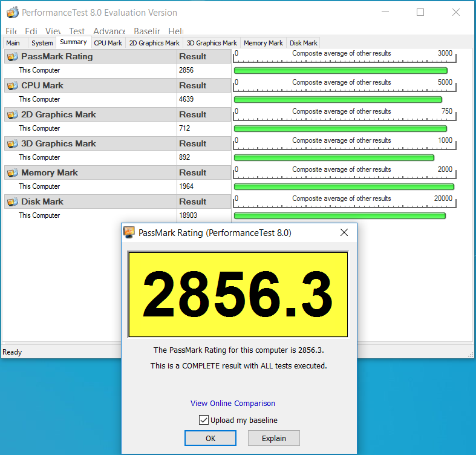
Task: Click the Memory Mark green result bar
Action: (344, 187)
